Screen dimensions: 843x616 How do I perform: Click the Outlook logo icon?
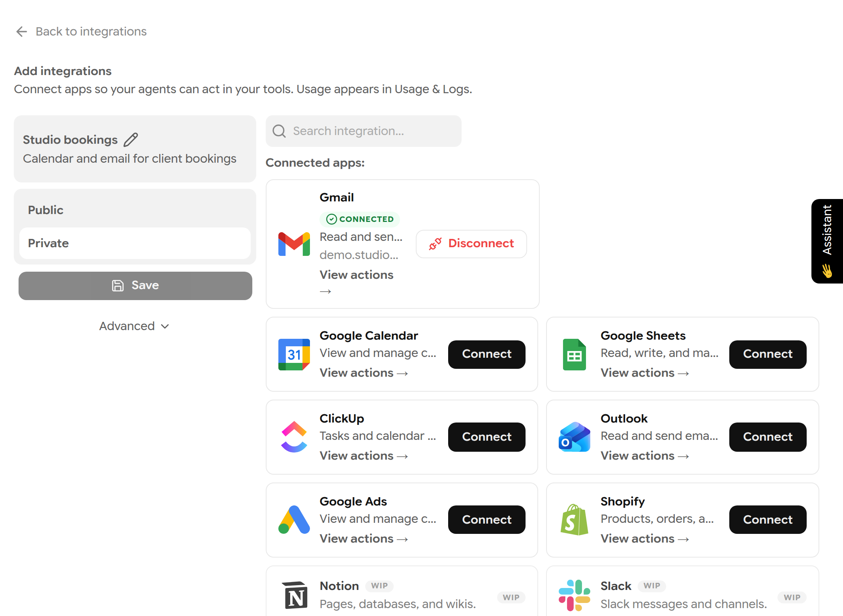[575, 437]
